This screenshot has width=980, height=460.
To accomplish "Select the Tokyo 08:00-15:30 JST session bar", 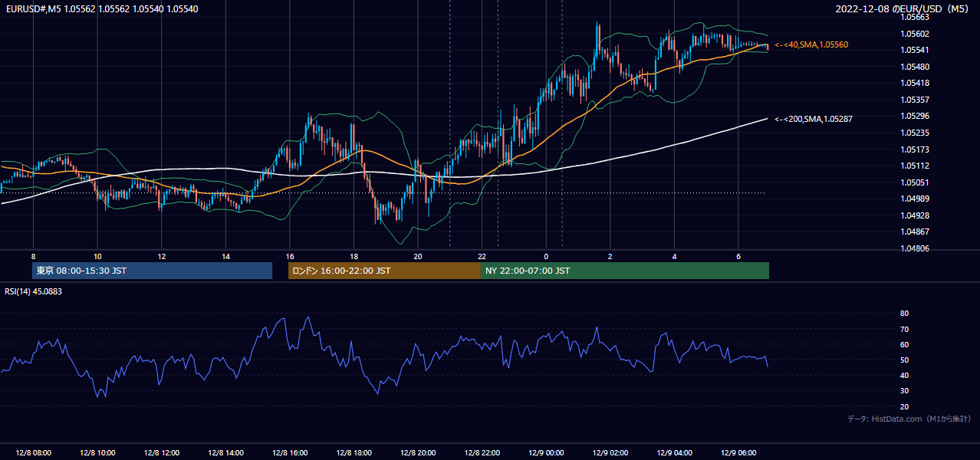I will click(153, 271).
